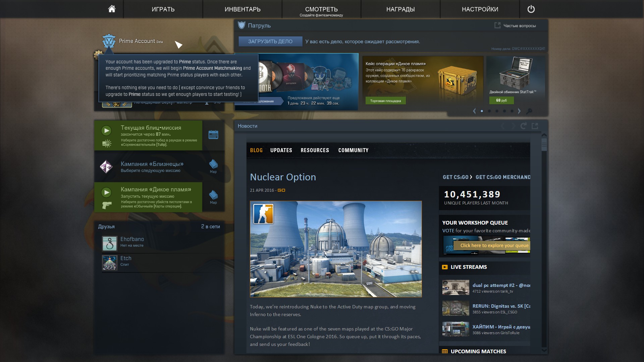
Task: Open the GET CS:GO MERCHANDISE link
Action: [x=503, y=177]
